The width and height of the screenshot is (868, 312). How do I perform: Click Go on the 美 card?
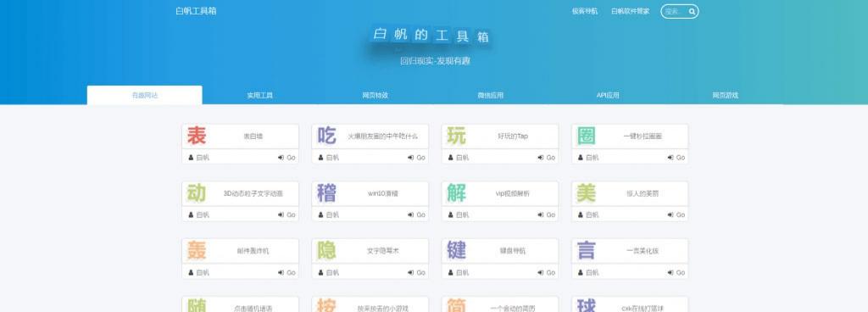676,214
